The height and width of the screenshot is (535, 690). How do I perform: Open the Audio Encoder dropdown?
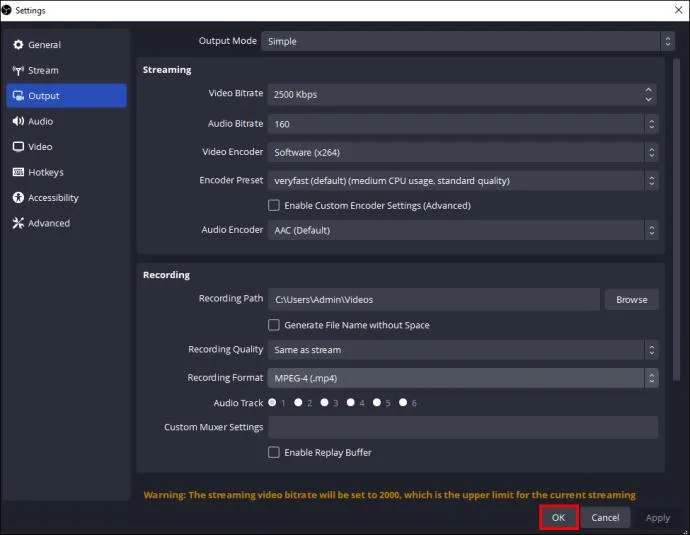[x=463, y=230]
